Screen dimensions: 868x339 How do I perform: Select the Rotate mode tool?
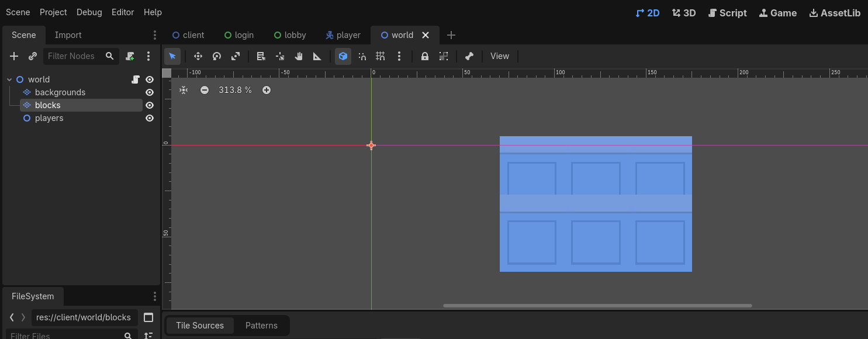217,56
